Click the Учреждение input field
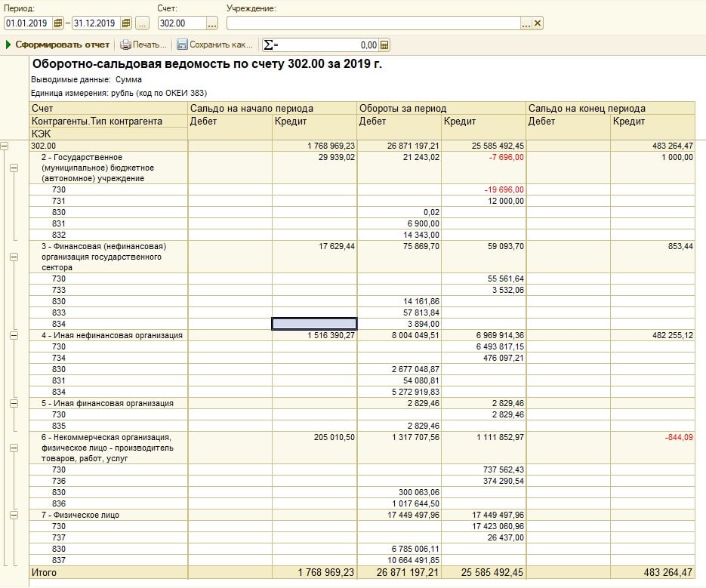 (x=373, y=23)
